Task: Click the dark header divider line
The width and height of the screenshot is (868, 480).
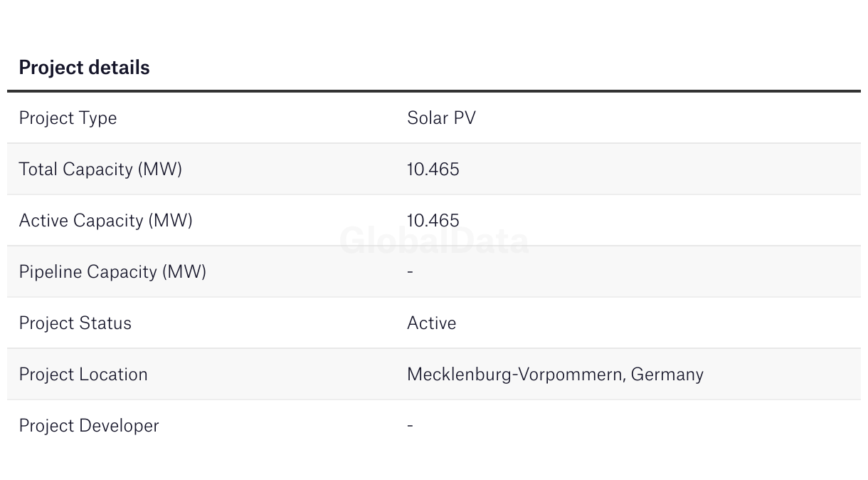Action: [434, 91]
